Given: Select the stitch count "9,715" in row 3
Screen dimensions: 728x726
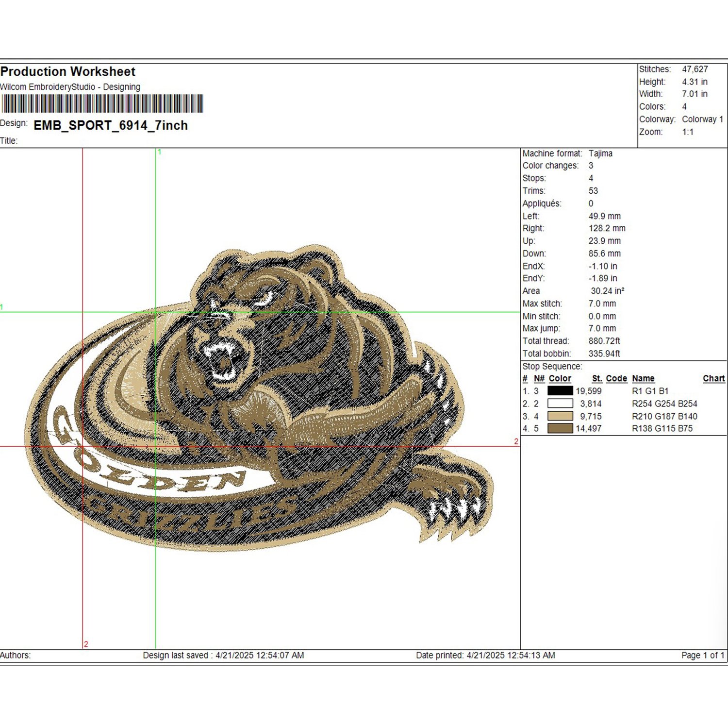Looking at the screenshot, I should point(591,416).
